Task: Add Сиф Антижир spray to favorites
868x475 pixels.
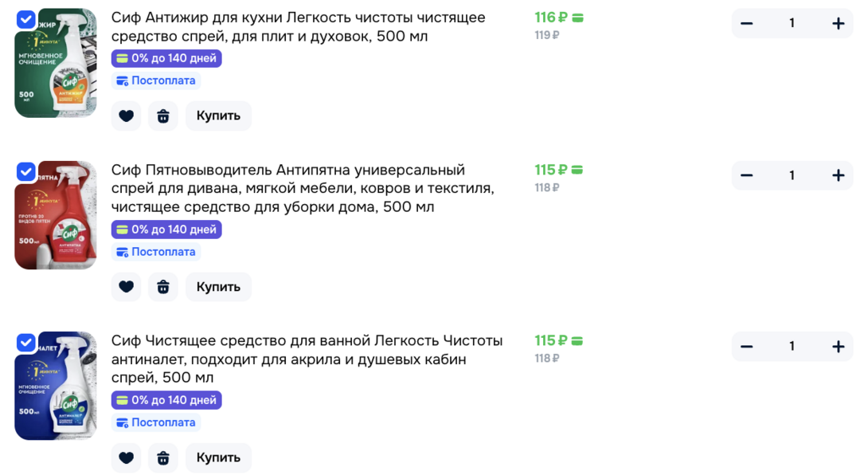Action: [x=126, y=116]
